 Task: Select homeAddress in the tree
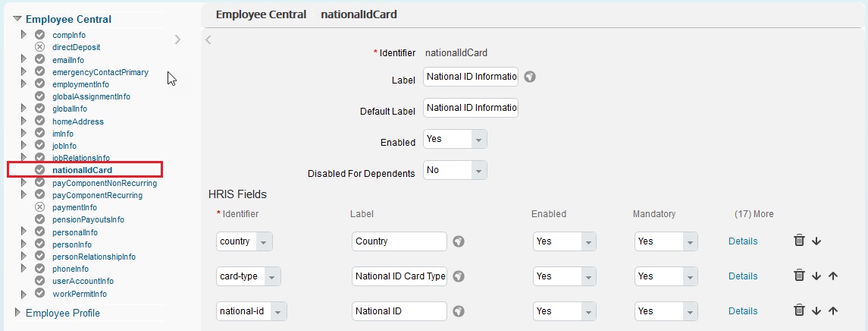(x=78, y=121)
